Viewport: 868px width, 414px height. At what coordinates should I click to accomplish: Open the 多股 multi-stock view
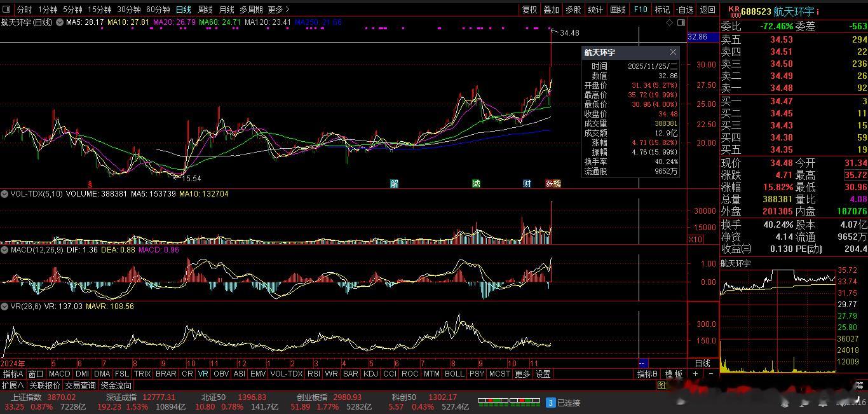pos(573,10)
